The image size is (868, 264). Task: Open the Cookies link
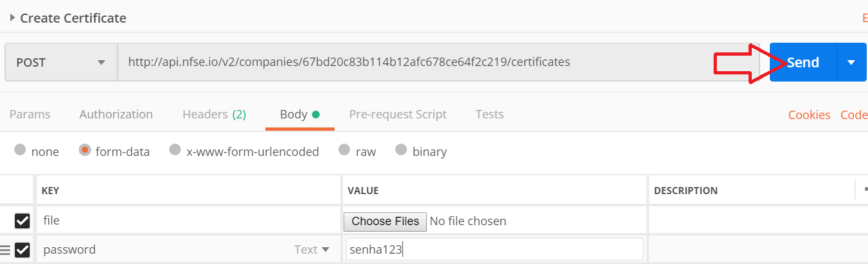(x=809, y=115)
